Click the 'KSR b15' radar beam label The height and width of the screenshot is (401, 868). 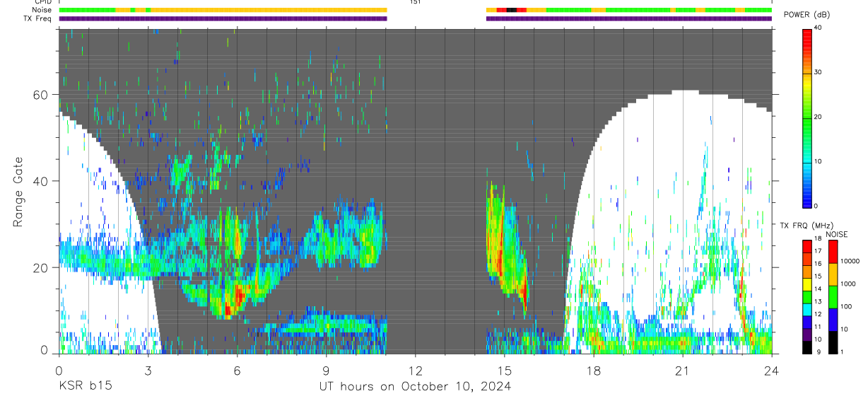(x=85, y=386)
